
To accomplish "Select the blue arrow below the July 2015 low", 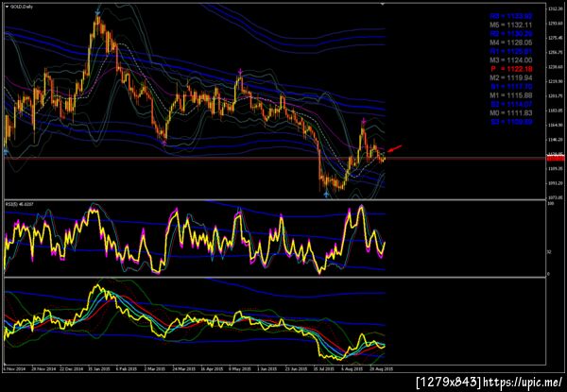I will pyautogui.click(x=327, y=195).
